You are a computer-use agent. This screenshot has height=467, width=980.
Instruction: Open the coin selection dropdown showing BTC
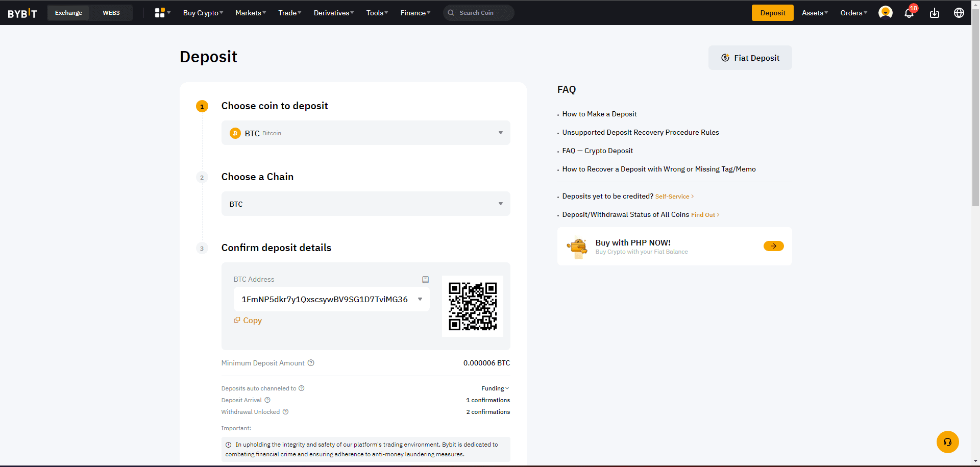365,133
